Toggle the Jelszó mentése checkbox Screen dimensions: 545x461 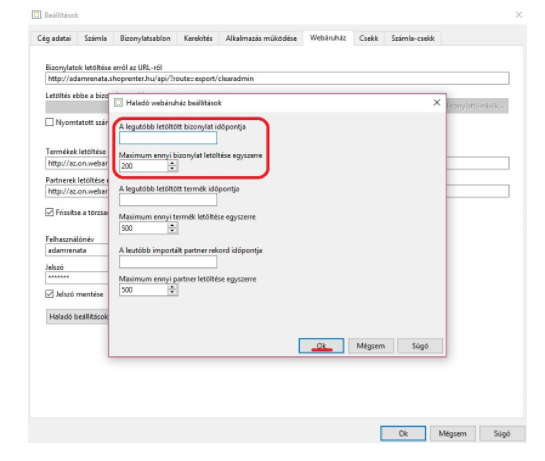pyautogui.click(x=49, y=294)
